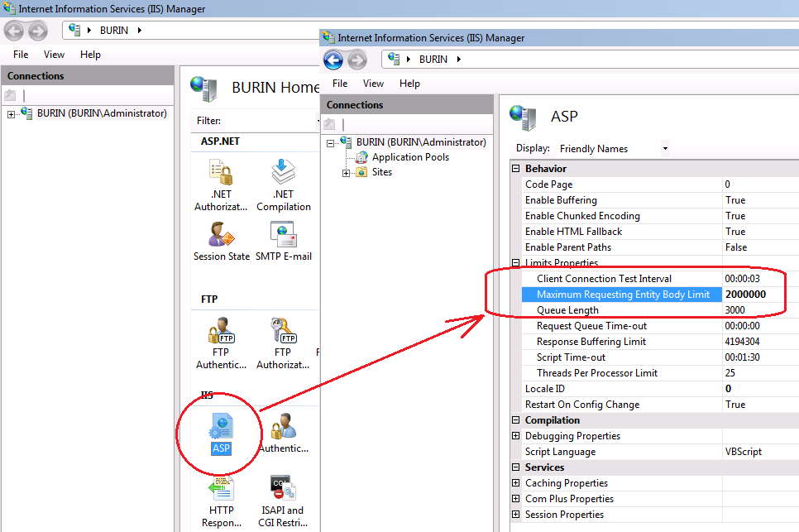Click Script Language VBScript value
This screenshot has height=532, width=799.
point(743,452)
